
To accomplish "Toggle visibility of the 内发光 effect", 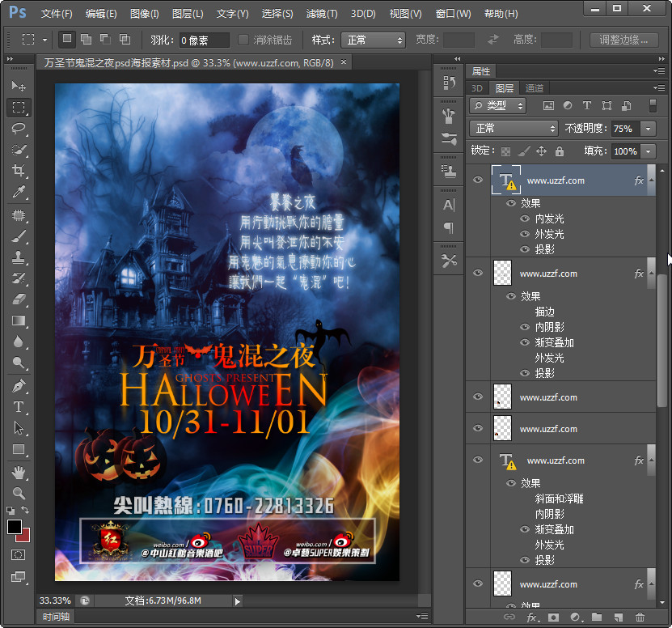I will point(526,219).
